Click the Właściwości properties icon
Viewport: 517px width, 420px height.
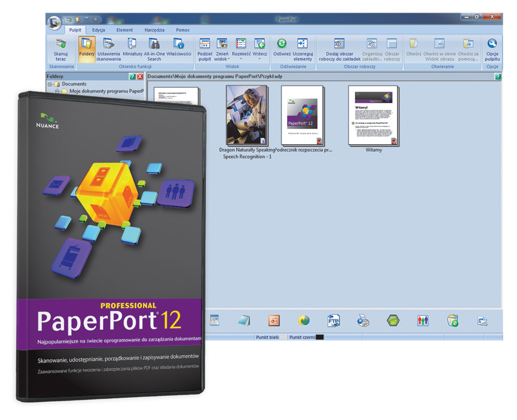pos(179,48)
